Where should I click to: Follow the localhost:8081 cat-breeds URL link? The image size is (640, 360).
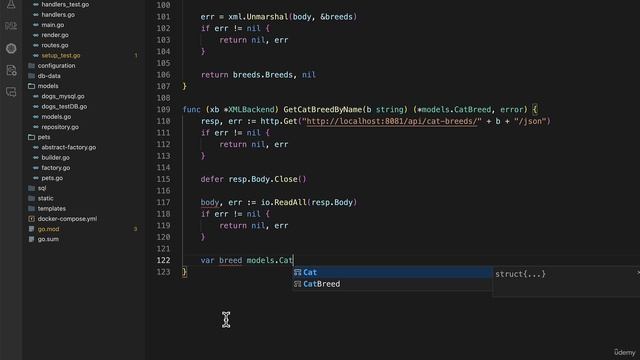(x=393, y=121)
